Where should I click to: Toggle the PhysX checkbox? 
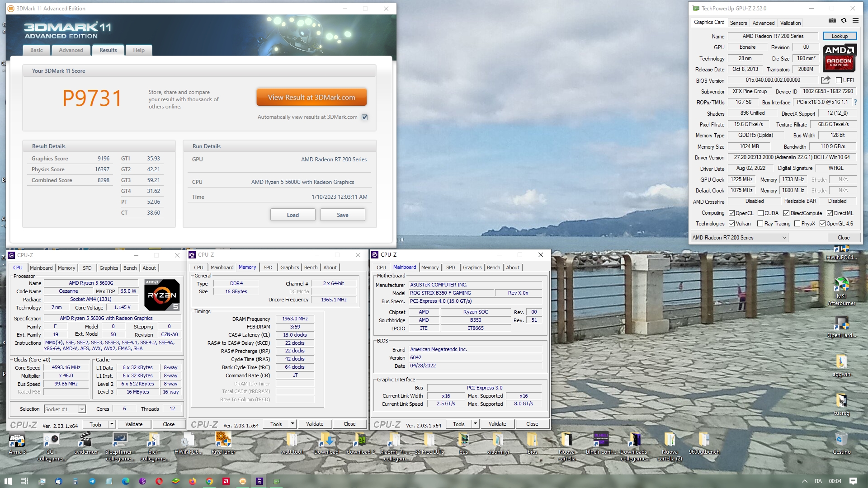coord(797,224)
